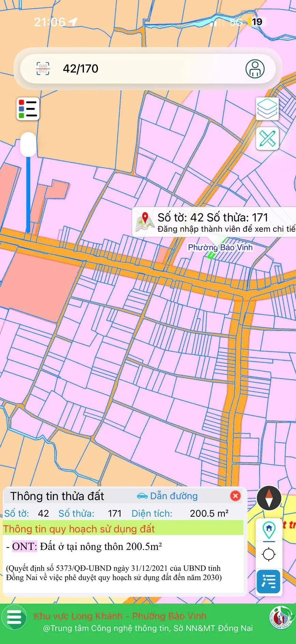Image resolution: width=296 pixels, height=644 pixels.
Task: Tap the red location pin marker
Action: [x=145, y=218]
